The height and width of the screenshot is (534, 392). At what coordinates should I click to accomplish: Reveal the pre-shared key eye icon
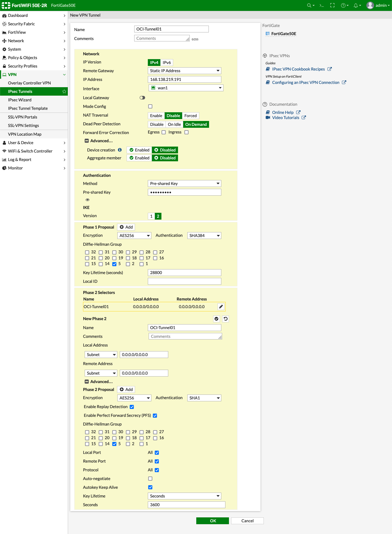click(88, 200)
